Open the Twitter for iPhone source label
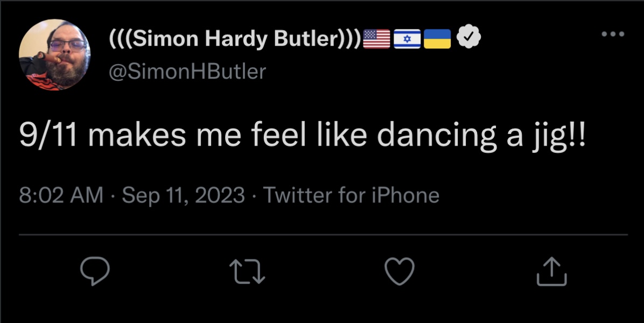Screen dimensions: 644x323 [351, 195]
